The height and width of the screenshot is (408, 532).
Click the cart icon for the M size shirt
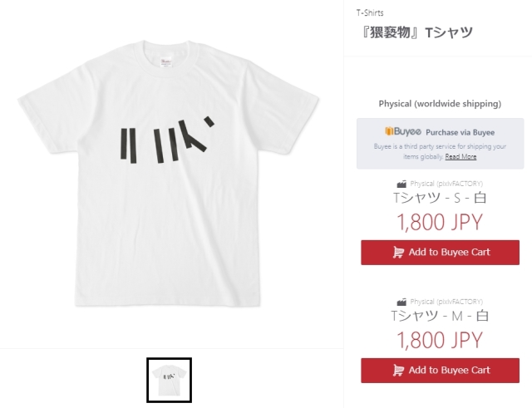[398, 371]
